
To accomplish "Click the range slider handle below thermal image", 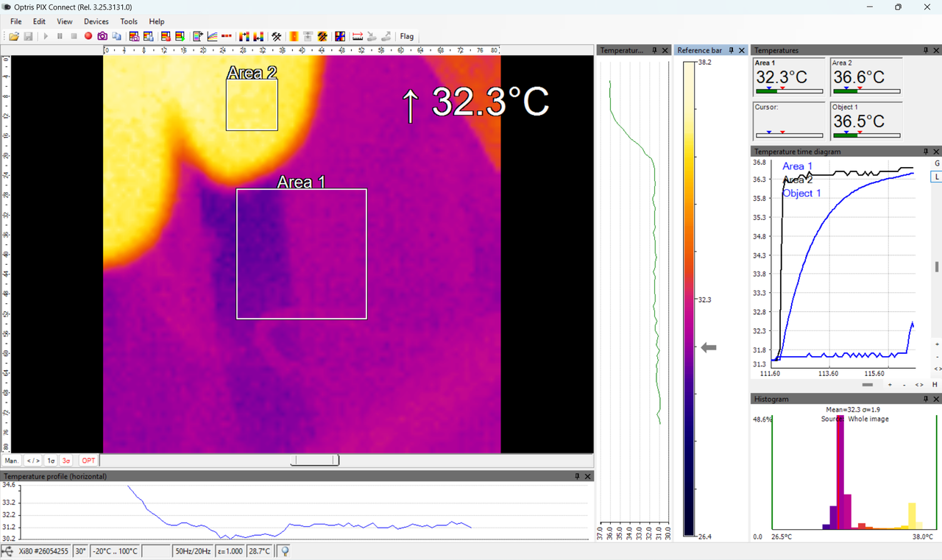I will tap(315, 461).
